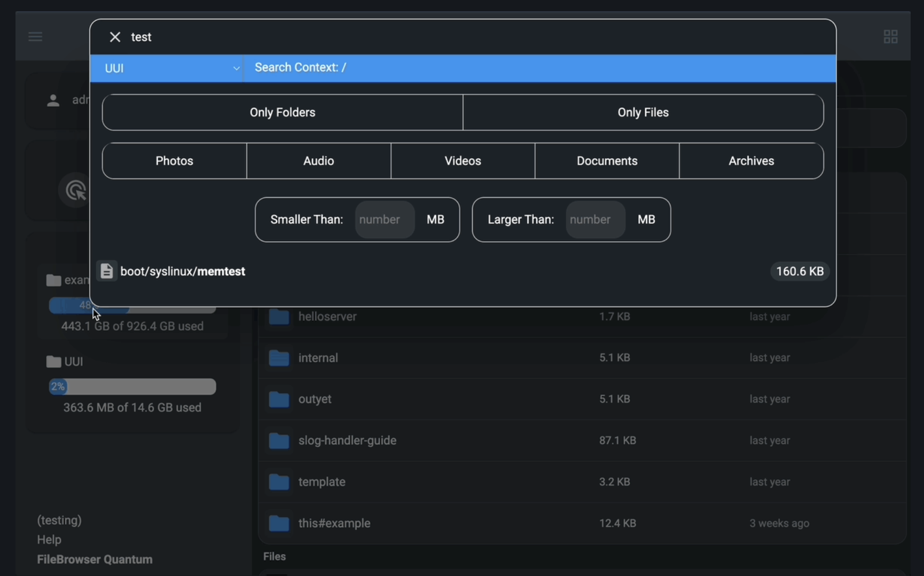Click the folder icon of slog-handler-guide
The height and width of the screenshot is (576, 924).
[279, 440]
